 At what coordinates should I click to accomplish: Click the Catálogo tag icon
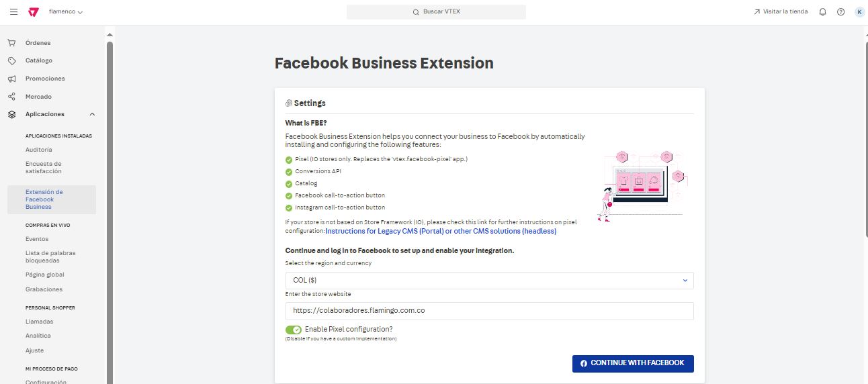11,60
